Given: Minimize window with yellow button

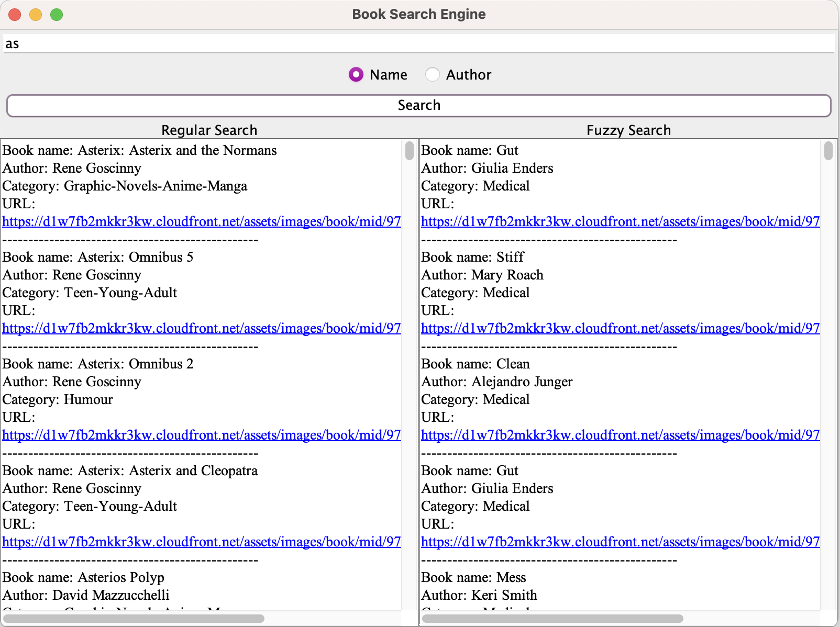Looking at the screenshot, I should pyautogui.click(x=36, y=15).
